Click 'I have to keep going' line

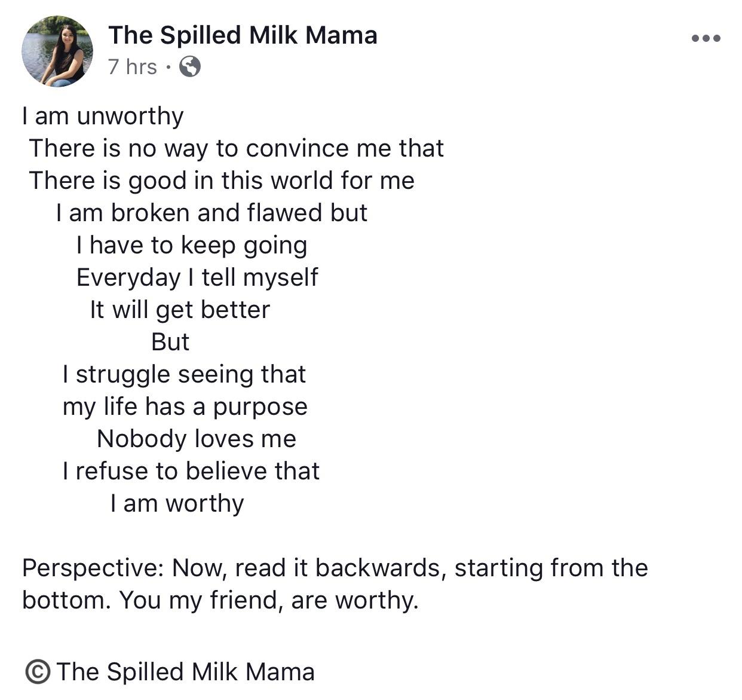(x=192, y=245)
